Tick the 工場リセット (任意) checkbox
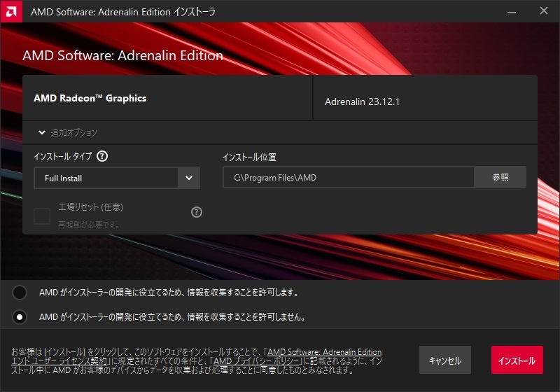The image size is (560, 392). click(x=42, y=216)
